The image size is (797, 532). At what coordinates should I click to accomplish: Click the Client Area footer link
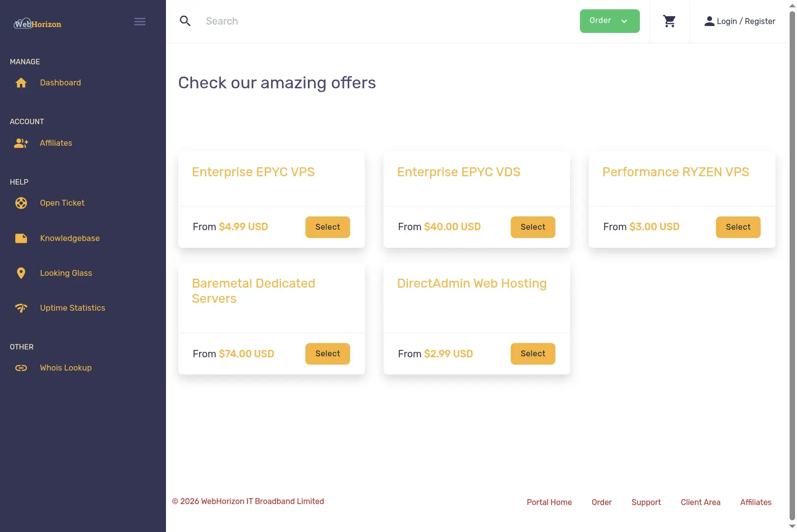700,502
